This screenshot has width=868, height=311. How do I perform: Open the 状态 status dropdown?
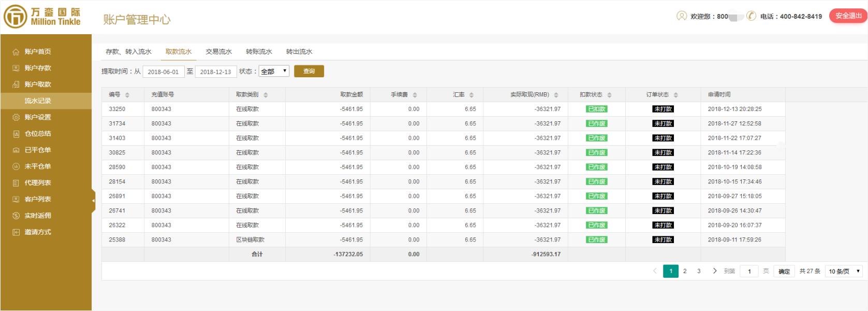(274, 72)
